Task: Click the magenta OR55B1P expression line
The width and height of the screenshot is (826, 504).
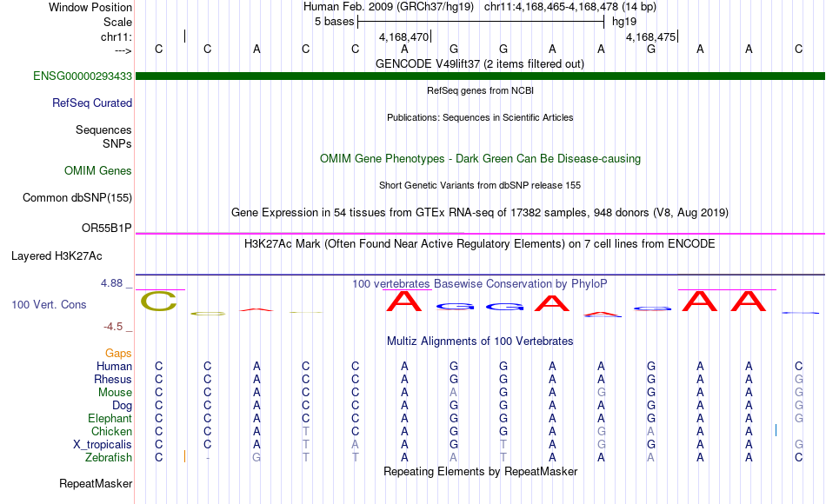Action: click(480, 233)
